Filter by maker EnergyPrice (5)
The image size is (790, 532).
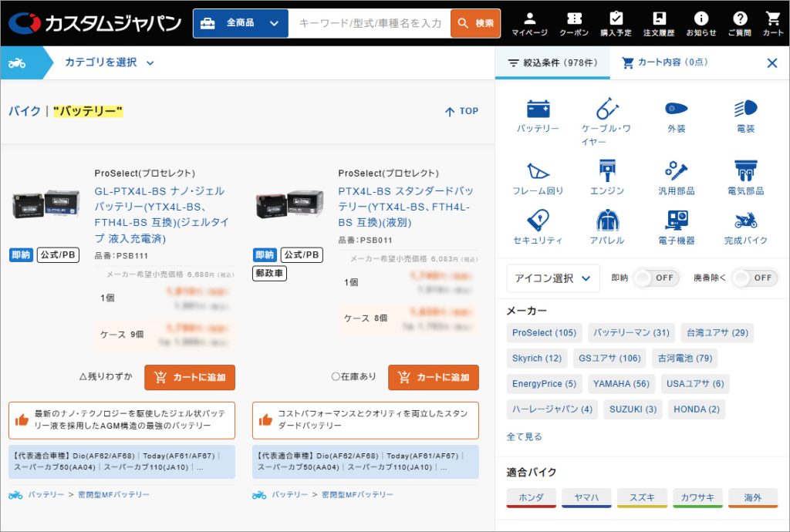[544, 384]
